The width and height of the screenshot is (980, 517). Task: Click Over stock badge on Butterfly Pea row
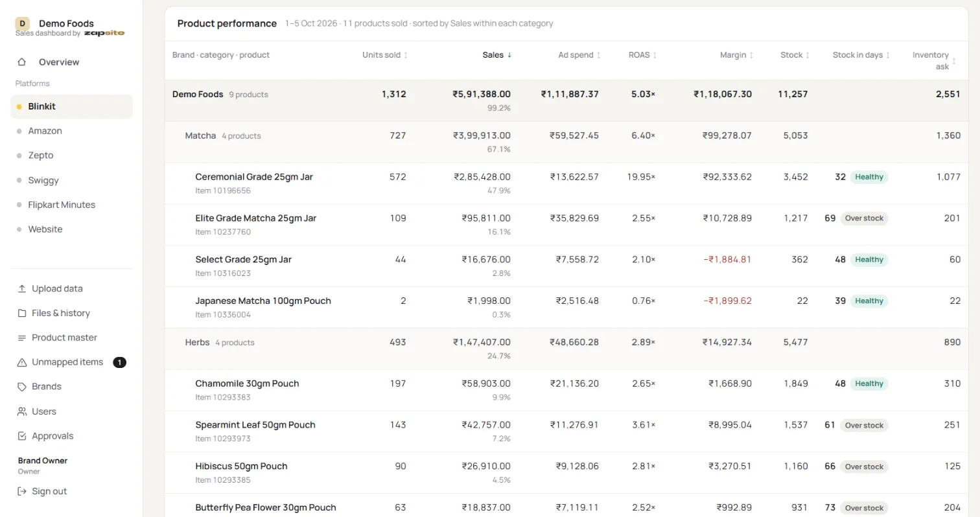coord(864,508)
